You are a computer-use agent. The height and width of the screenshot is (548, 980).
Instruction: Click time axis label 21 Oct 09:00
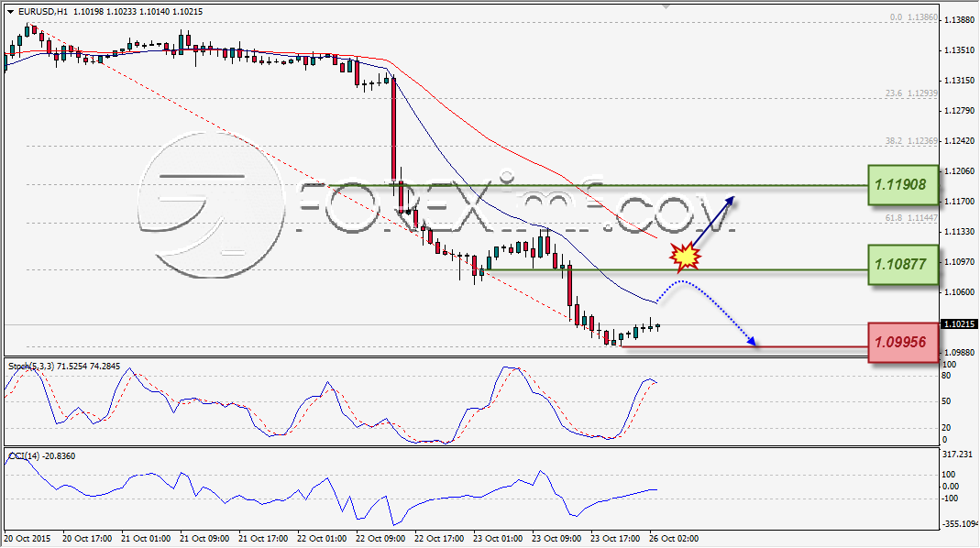tap(204, 538)
